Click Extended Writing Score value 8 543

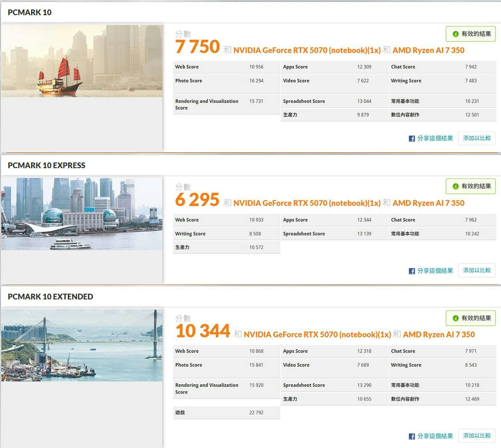(471, 365)
